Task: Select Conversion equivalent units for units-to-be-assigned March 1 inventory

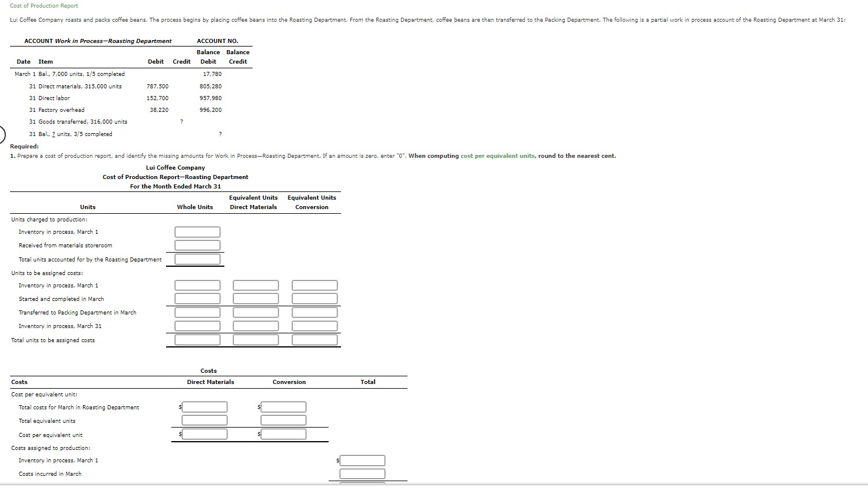Action: tap(314, 286)
